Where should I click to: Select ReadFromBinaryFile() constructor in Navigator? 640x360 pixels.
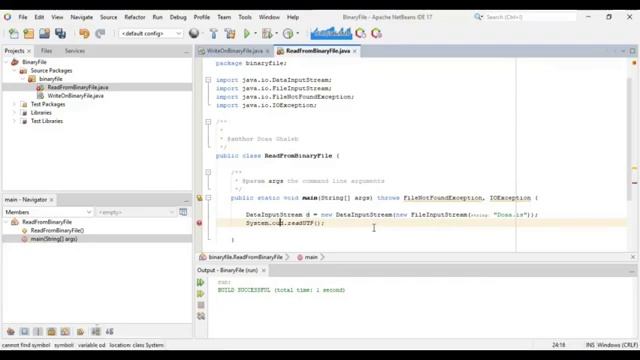(x=57, y=231)
